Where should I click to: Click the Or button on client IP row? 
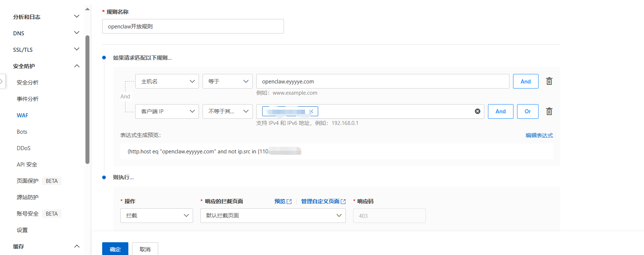[527, 111]
